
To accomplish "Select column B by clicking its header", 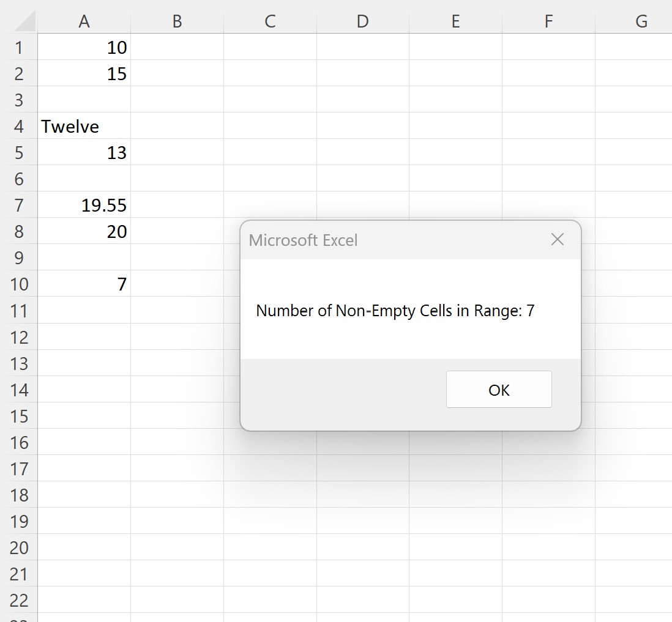I will click(177, 21).
